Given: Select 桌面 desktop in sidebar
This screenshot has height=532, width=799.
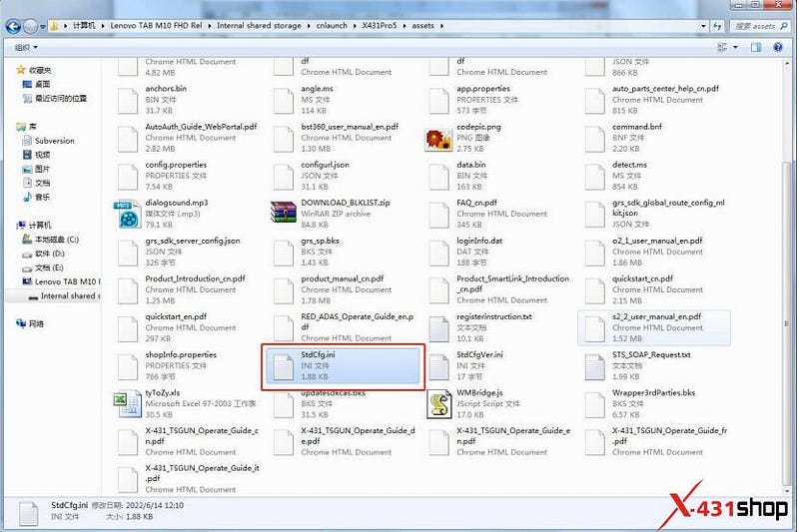Looking at the screenshot, I should click(36, 84).
